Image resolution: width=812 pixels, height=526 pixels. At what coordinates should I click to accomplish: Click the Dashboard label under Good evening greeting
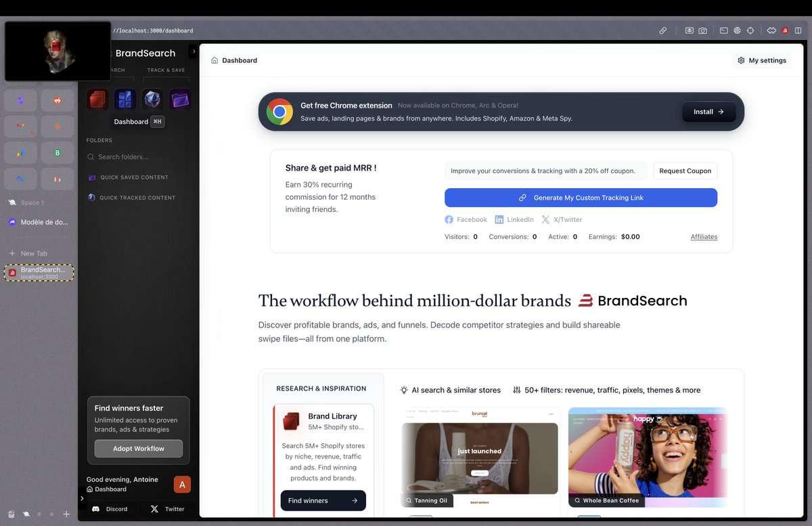coord(110,489)
